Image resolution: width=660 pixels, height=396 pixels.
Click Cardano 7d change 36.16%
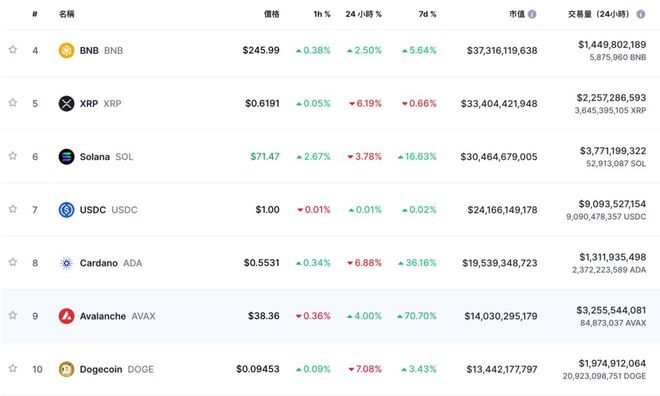(417, 263)
